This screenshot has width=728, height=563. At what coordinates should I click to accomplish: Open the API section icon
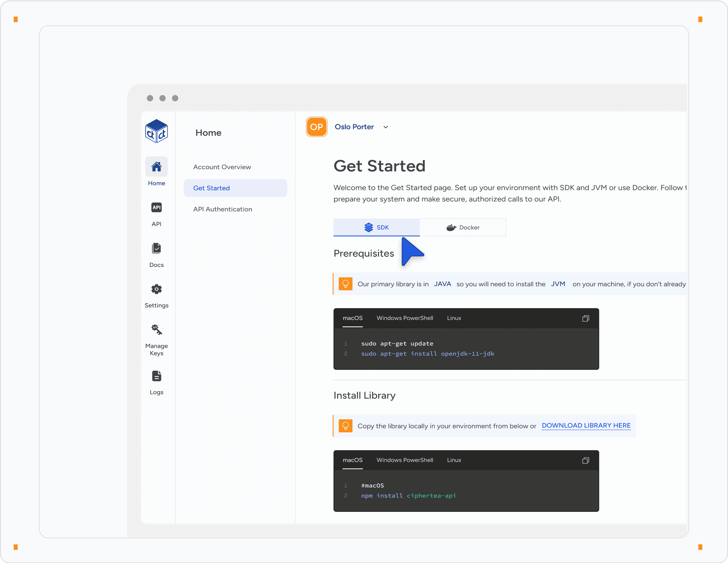[x=156, y=207]
